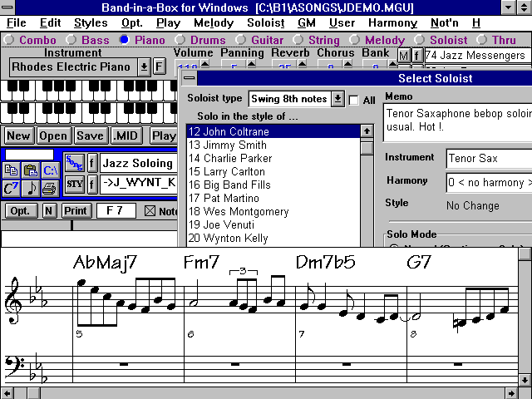
Task: Click the Reverb up arrow
Action: click(302, 63)
